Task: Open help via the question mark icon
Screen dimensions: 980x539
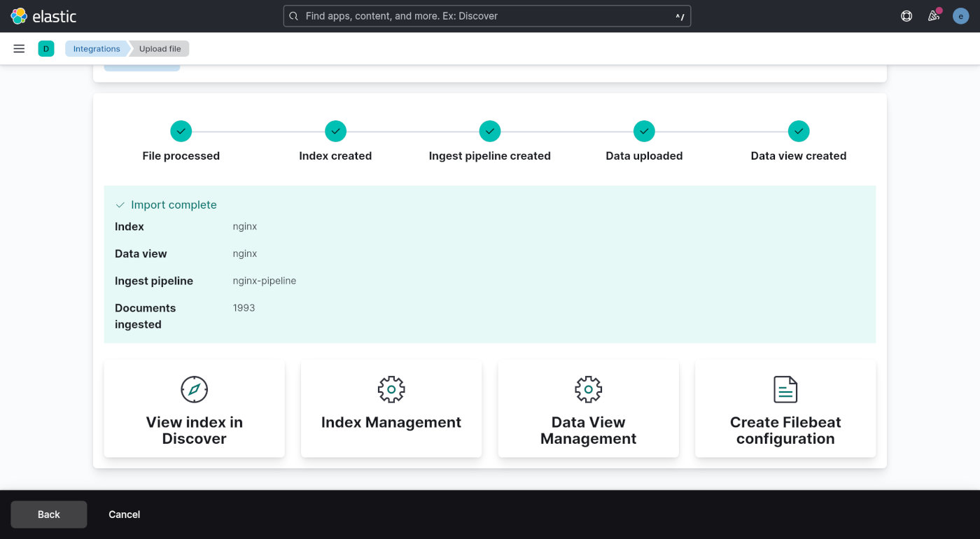Action: [906, 15]
